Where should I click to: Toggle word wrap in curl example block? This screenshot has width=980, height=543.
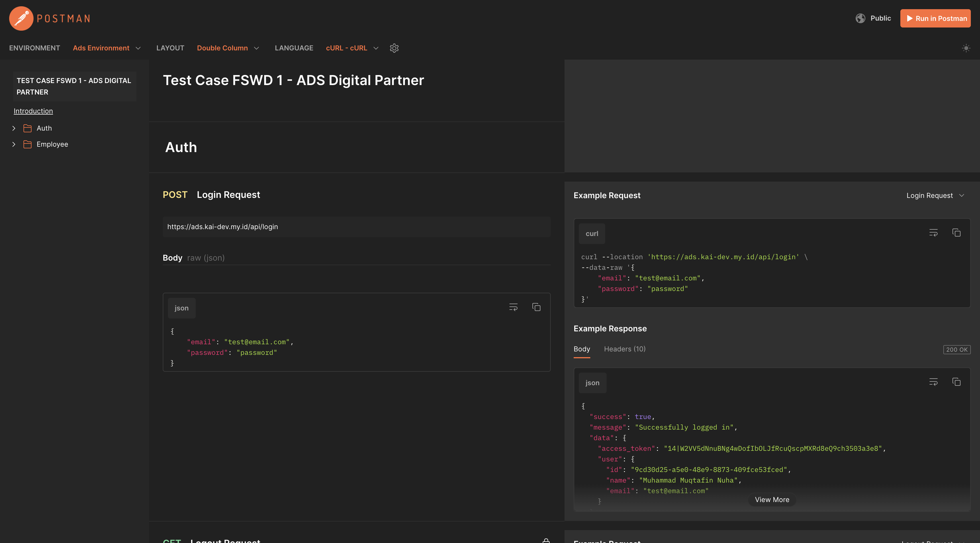(x=933, y=233)
